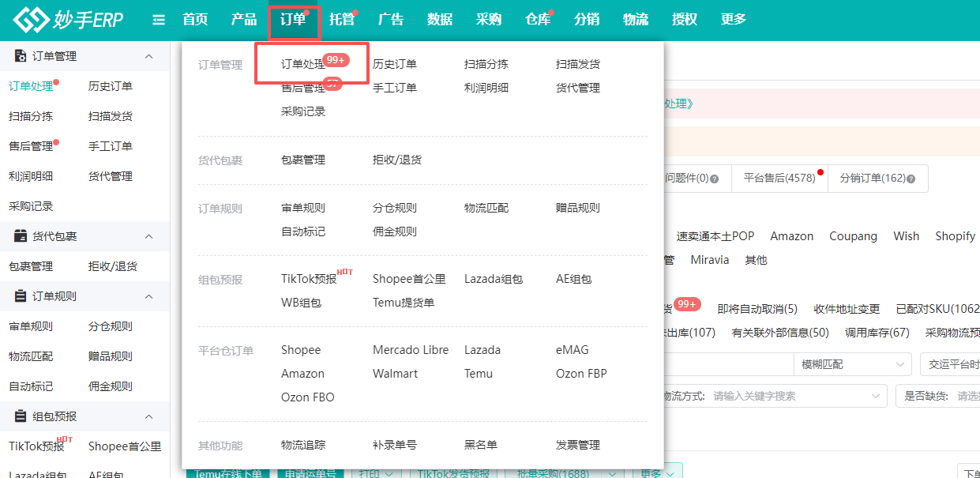Collapse the 订单管理 sidebar section

point(149,56)
